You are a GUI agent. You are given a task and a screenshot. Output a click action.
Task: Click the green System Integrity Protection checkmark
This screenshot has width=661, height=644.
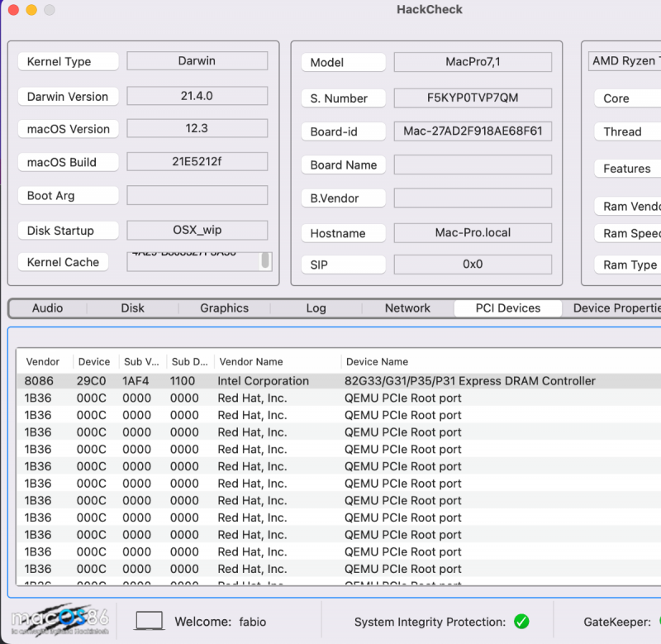[x=521, y=622]
